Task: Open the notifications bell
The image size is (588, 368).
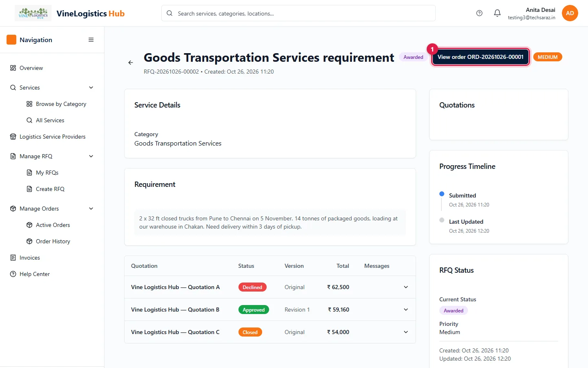Action: pyautogui.click(x=497, y=13)
